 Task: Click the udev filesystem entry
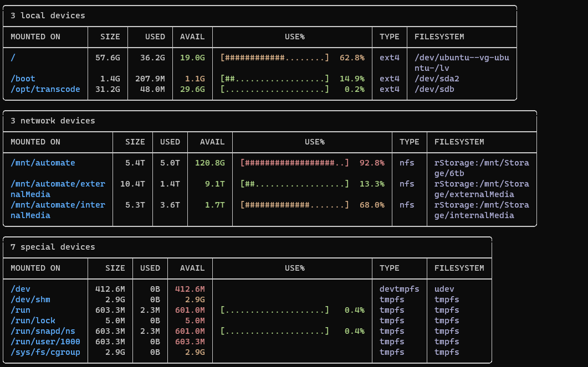444,289
